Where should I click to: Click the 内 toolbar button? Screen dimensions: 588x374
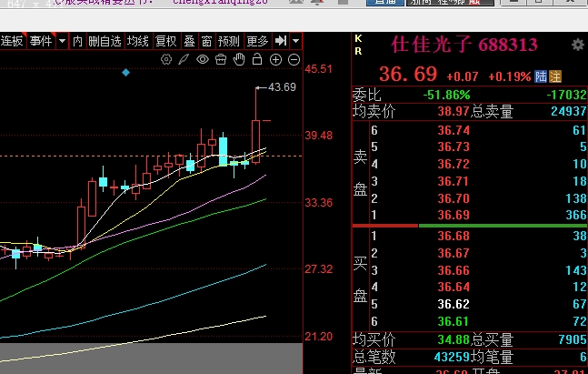(77, 41)
